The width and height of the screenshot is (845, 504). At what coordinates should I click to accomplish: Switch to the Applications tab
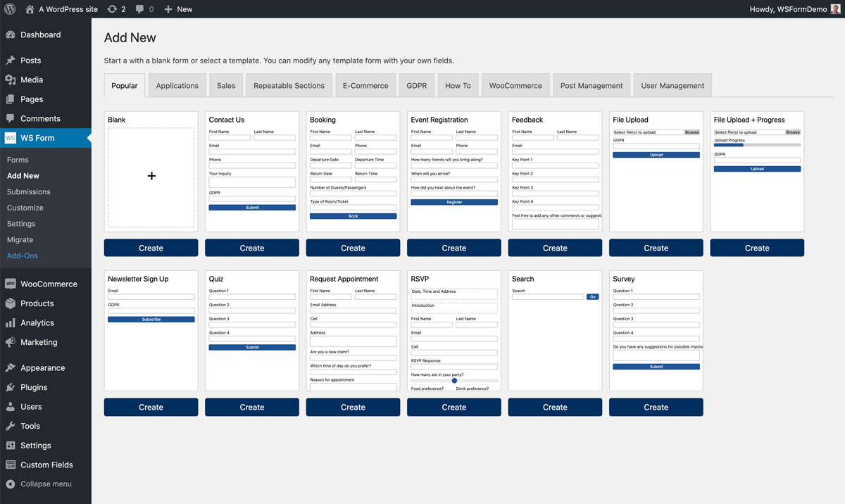(177, 85)
